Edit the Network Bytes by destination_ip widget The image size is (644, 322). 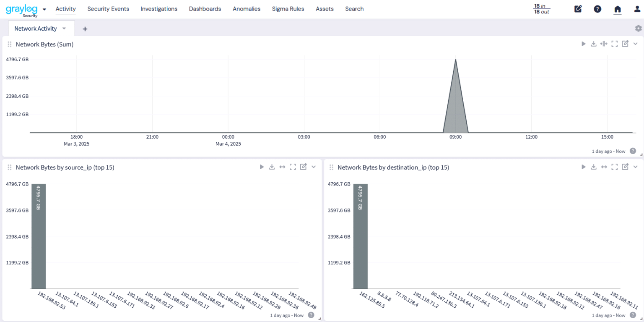tap(625, 167)
